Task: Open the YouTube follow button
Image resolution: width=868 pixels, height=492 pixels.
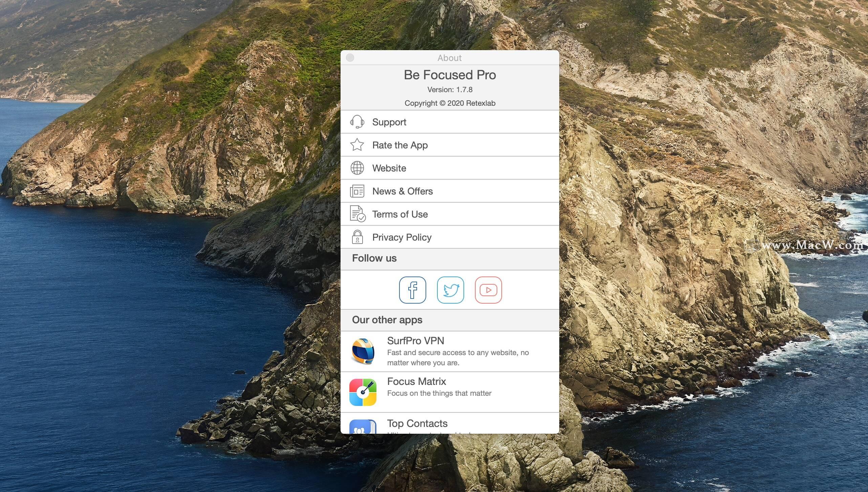Action: point(488,290)
